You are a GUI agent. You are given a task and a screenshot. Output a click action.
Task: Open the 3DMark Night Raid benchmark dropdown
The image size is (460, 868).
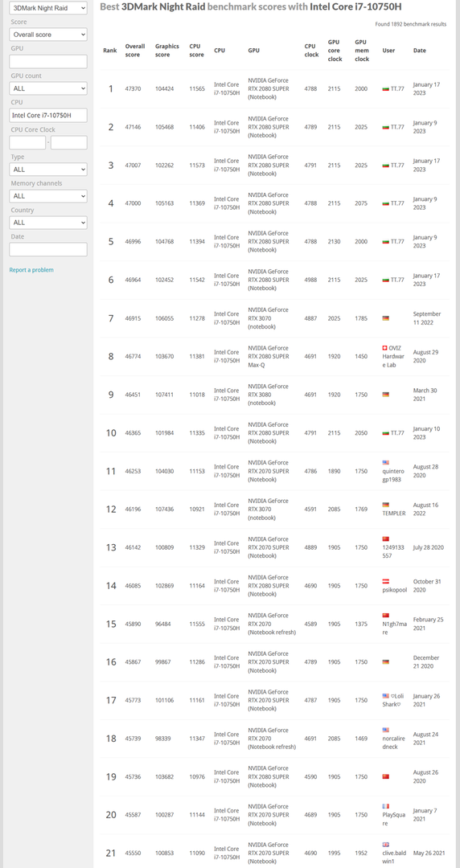[48, 8]
